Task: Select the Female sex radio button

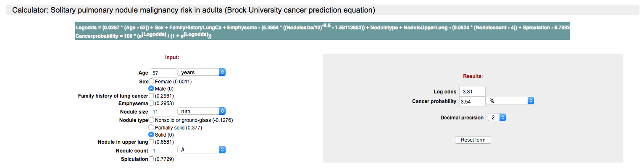Action: (152, 81)
